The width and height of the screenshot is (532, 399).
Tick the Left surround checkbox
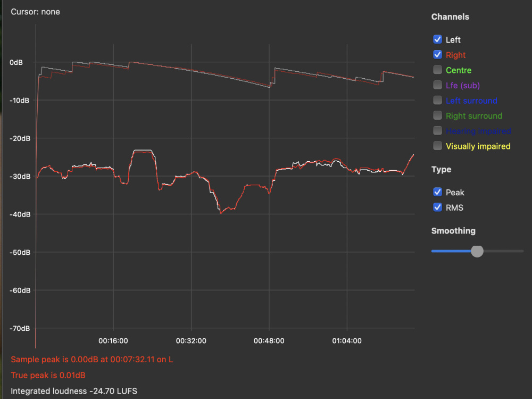437,101
